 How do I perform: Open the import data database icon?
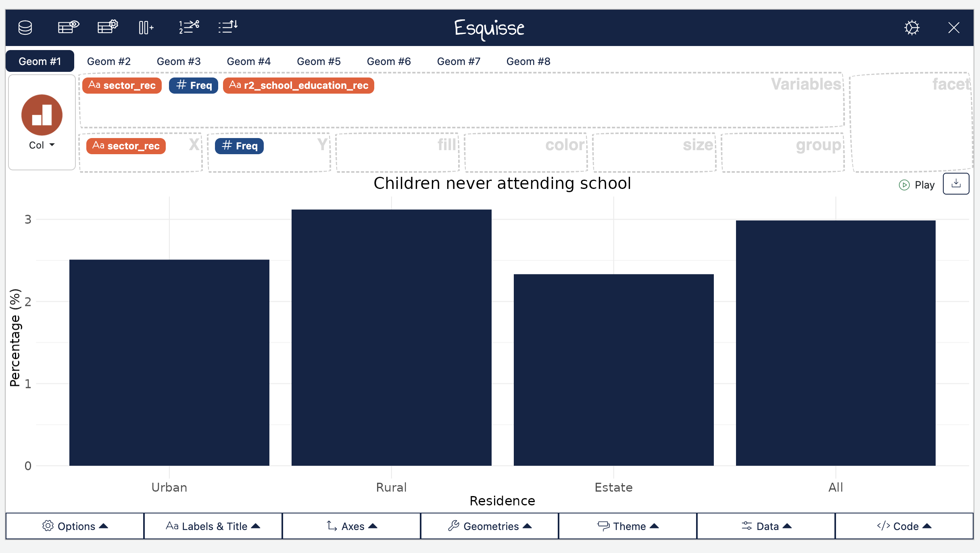pyautogui.click(x=25, y=27)
